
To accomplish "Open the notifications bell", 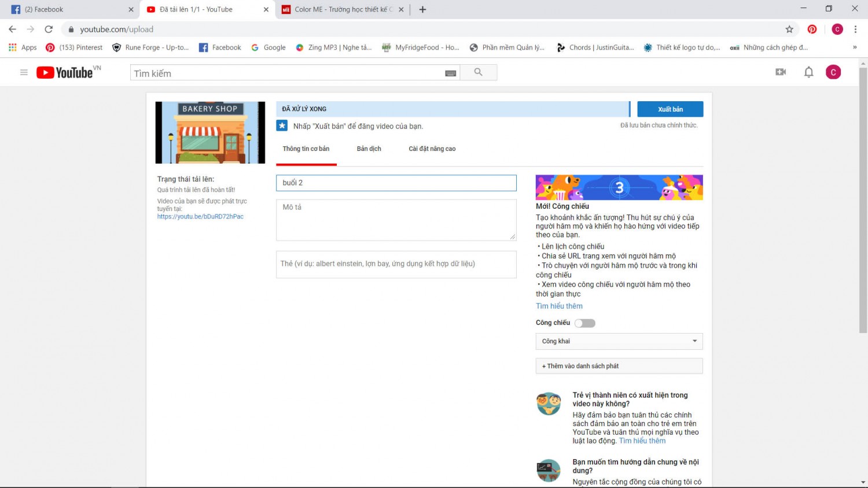I will click(809, 72).
